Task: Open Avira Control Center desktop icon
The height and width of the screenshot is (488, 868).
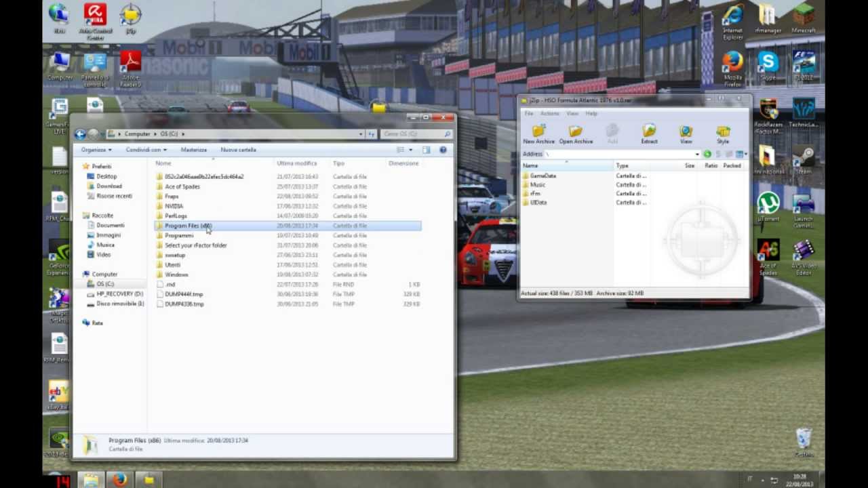Action: click(x=95, y=20)
